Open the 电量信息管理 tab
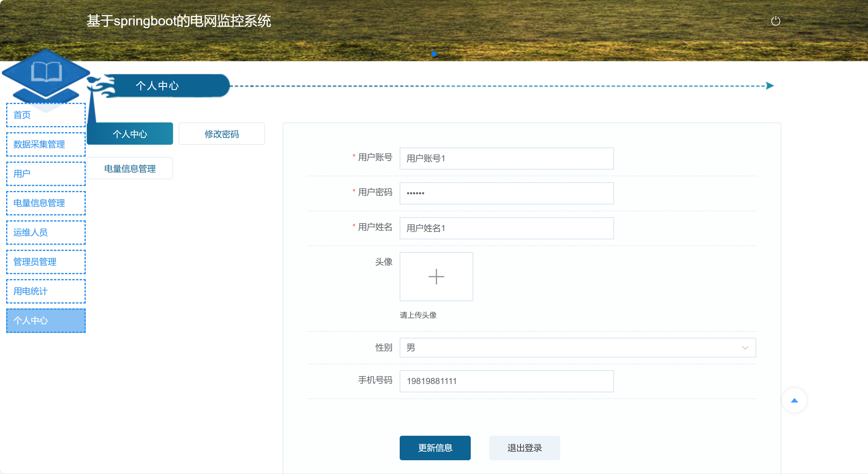This screenshot has height=474, width=868. pos(130,169)
